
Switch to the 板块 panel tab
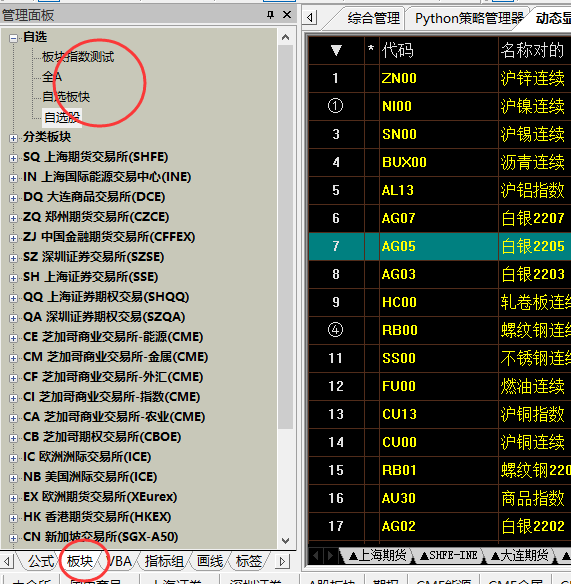click(x=80, y=561)
